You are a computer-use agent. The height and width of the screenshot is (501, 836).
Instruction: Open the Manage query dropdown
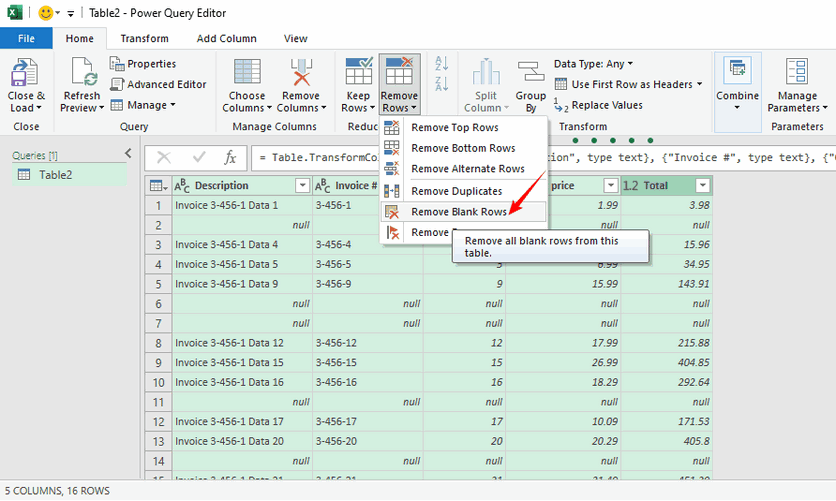point(143,105)
